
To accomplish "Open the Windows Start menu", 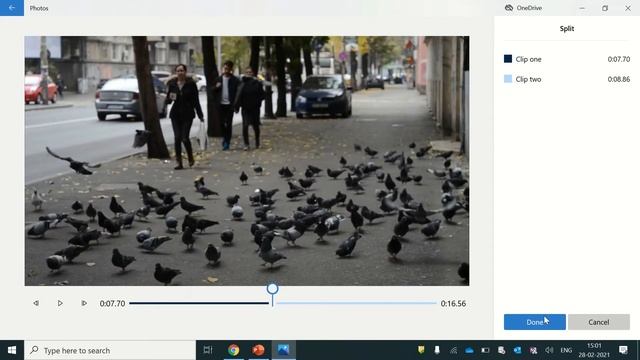I will click(12, 350).
